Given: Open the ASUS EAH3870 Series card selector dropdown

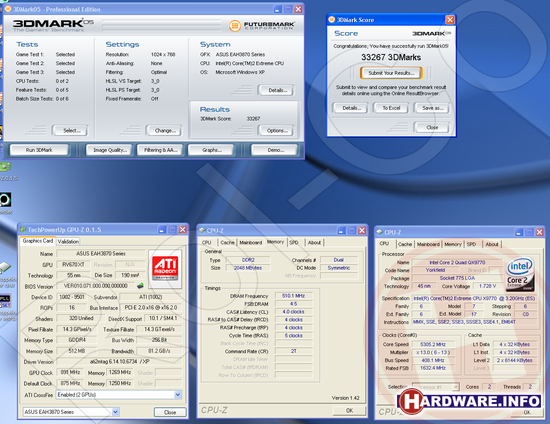Looking at the screenshot, I should 115,412.
